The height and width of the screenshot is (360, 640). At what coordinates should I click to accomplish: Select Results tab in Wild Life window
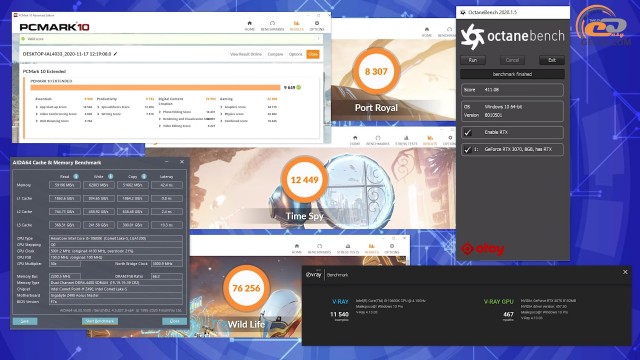click(x=371, y=249)
